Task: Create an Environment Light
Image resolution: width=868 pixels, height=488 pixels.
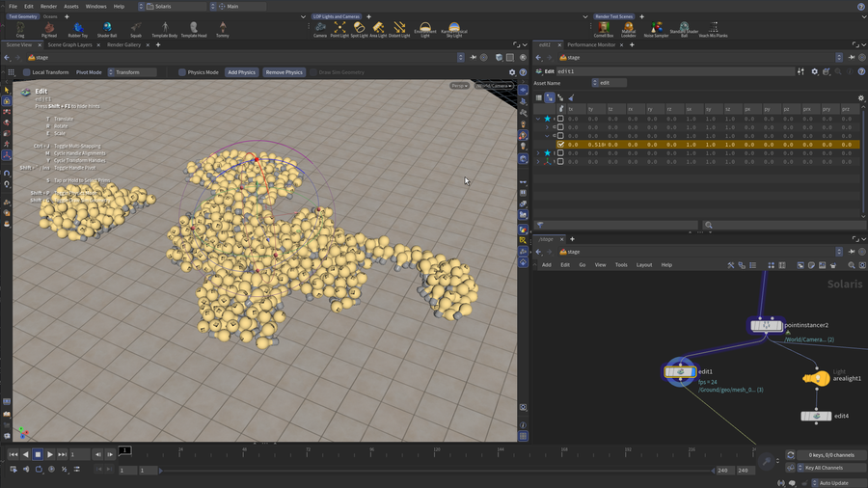Action: coord(425,29)
